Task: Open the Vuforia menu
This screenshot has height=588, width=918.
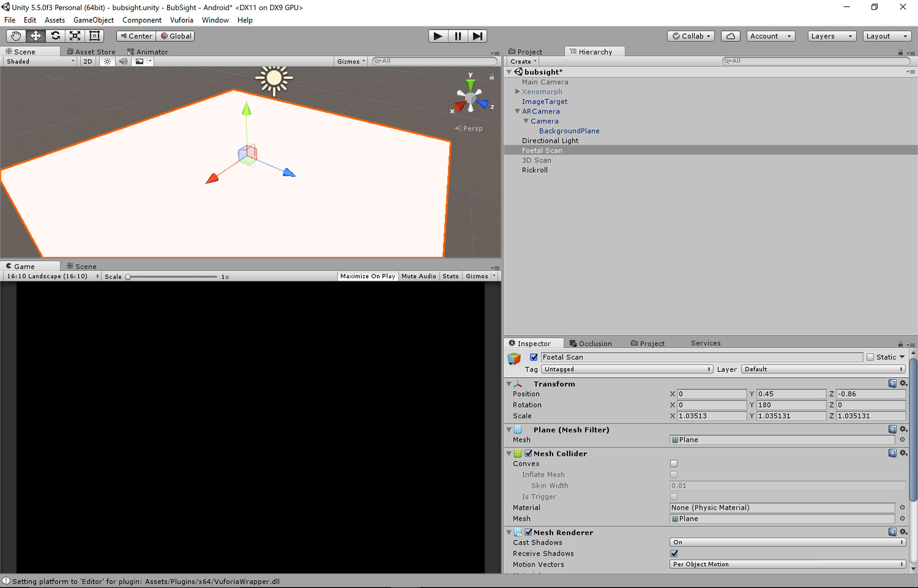Action: [x=181, y=20]
